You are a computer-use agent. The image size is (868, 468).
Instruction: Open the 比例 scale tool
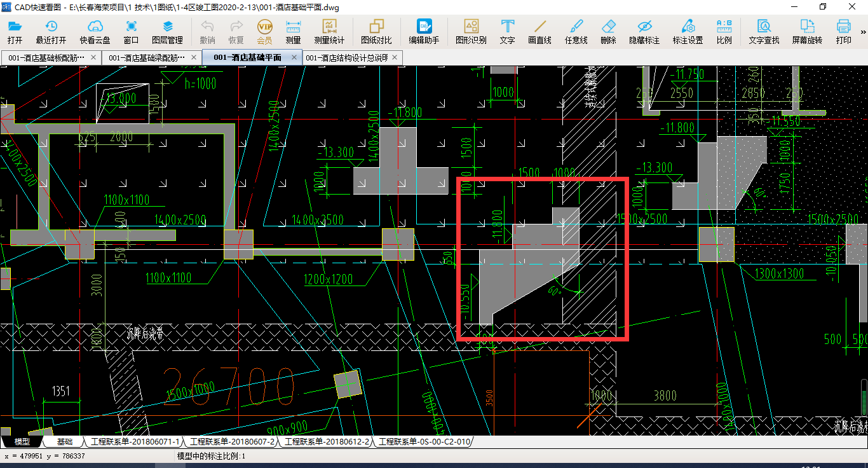pos(724,32)
